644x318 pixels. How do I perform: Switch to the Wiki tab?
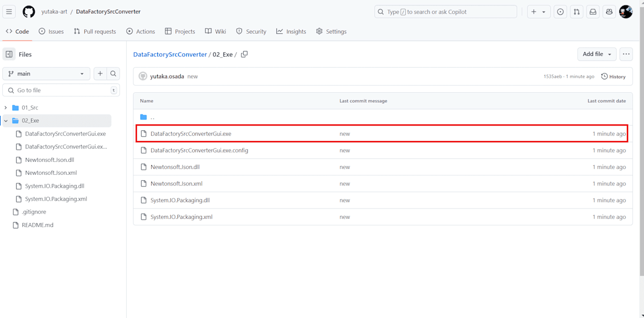coord(216,32)
